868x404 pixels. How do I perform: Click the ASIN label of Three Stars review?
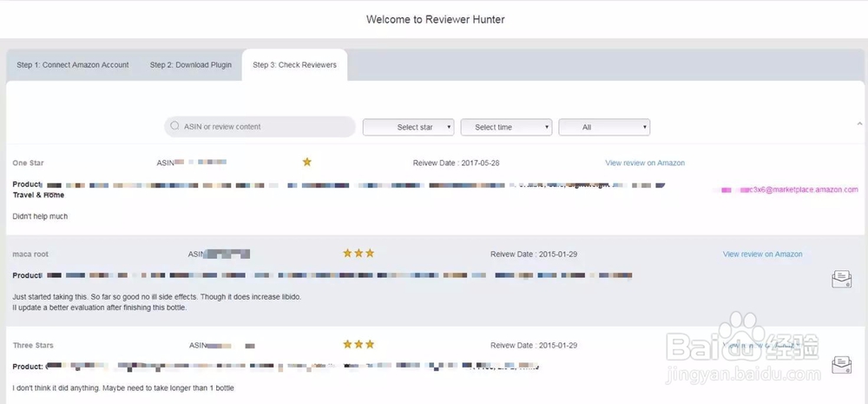(198, 345)
